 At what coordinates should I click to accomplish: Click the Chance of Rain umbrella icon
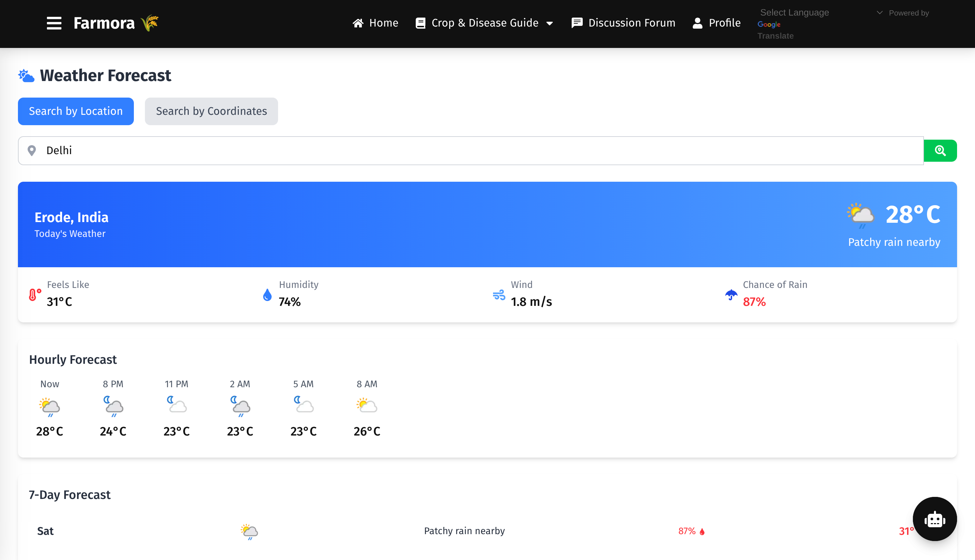pos(731,295)
